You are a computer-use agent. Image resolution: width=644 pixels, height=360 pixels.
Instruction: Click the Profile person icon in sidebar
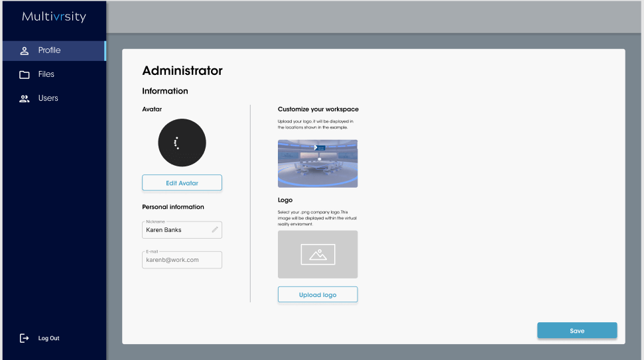click(25, 50)
